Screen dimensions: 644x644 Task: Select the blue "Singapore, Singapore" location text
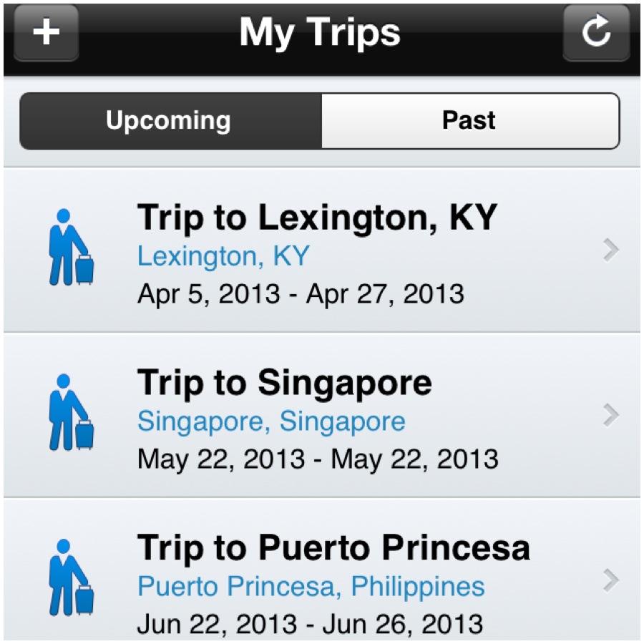[271, 421]
